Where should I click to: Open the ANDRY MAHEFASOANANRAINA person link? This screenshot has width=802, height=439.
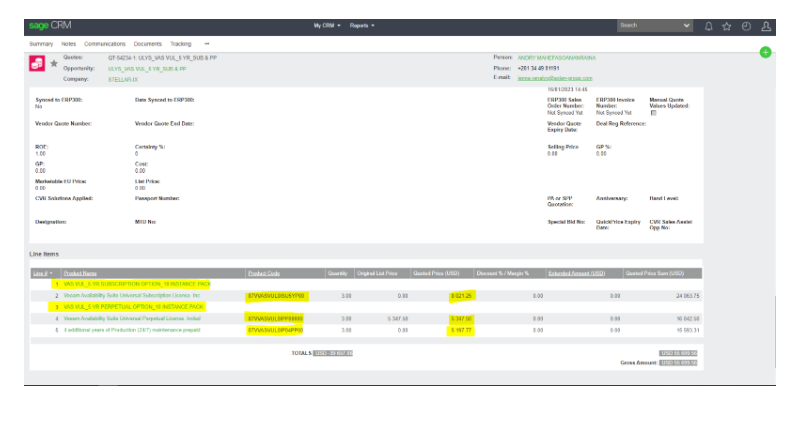(556, 58)
